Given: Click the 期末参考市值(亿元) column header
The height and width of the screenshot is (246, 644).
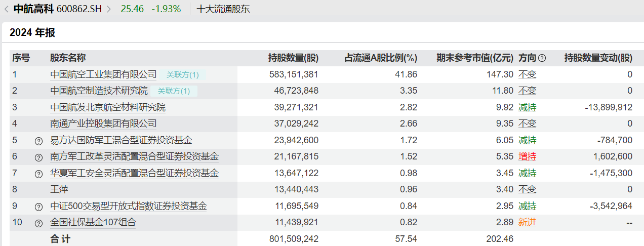Looking at the screenshot, I should [475, 58].
